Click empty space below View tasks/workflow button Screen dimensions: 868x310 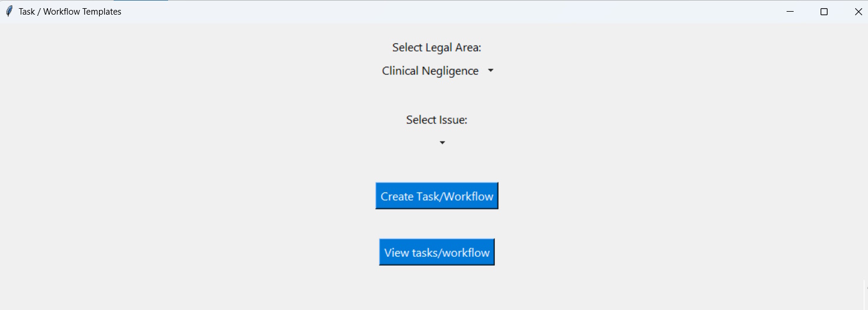pos(437,290)
